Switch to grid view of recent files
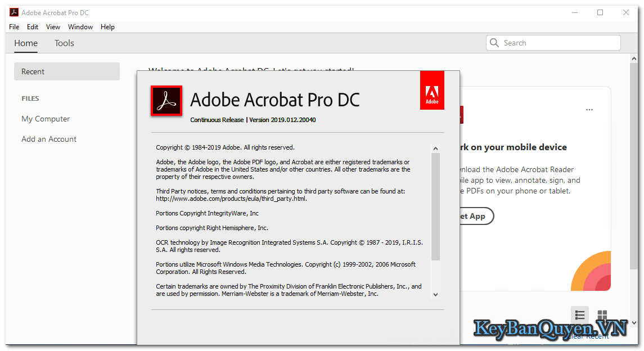644x351 pixels. pyautogui.click(x=601, y=315)
